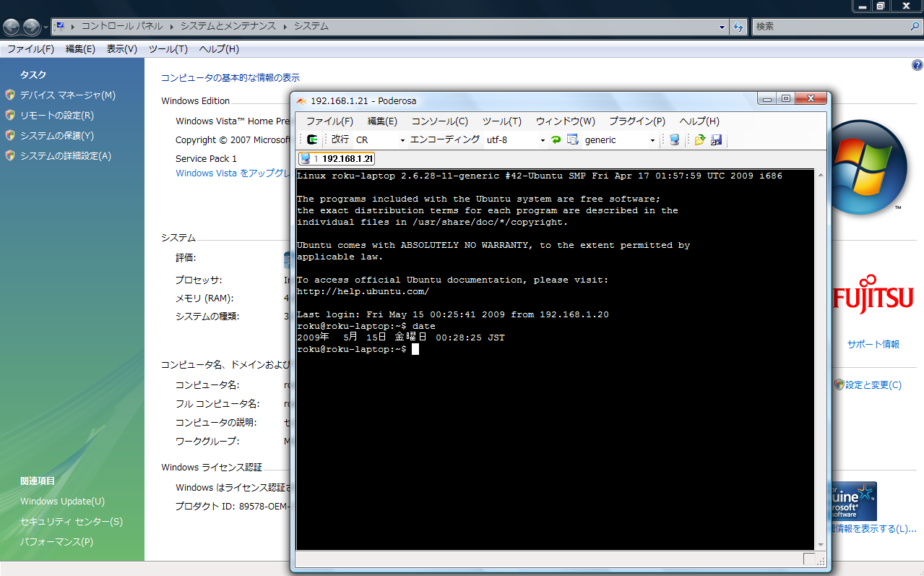Open Control Panel 編集(E) menu

[80, 49]
